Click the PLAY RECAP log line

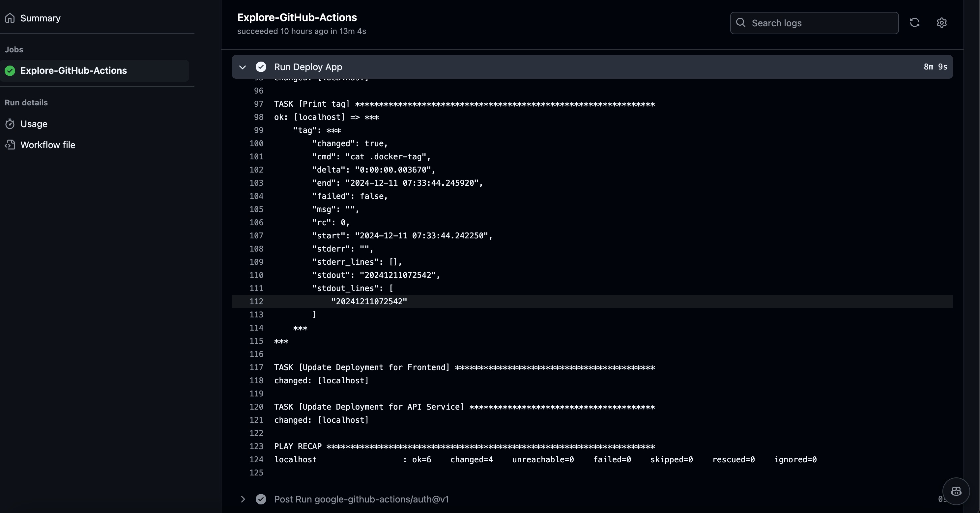coord(465,446)
